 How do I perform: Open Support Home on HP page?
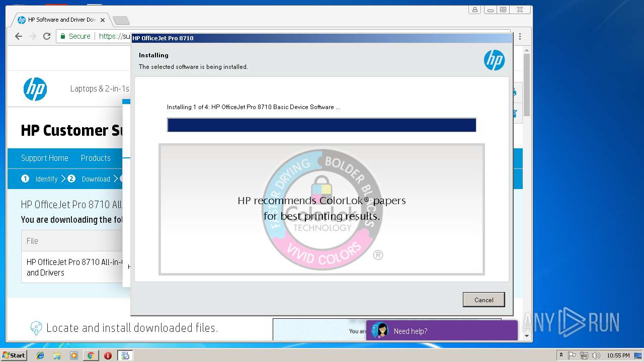[x=44, y=158]
